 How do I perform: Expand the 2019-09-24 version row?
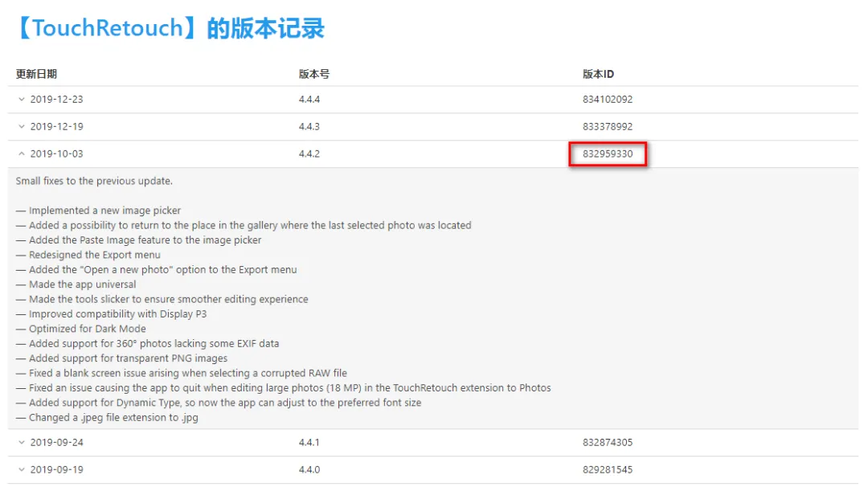coord(22,443)
